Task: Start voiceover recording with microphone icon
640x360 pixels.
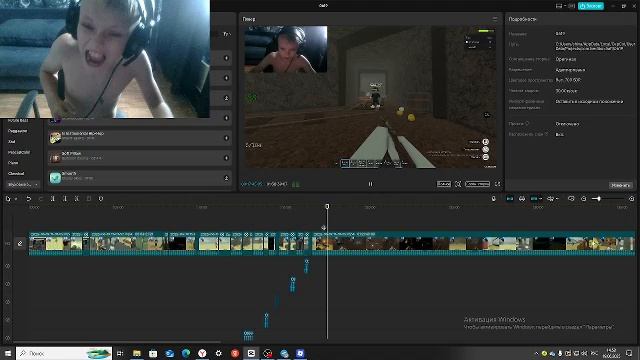Action: 493,199
